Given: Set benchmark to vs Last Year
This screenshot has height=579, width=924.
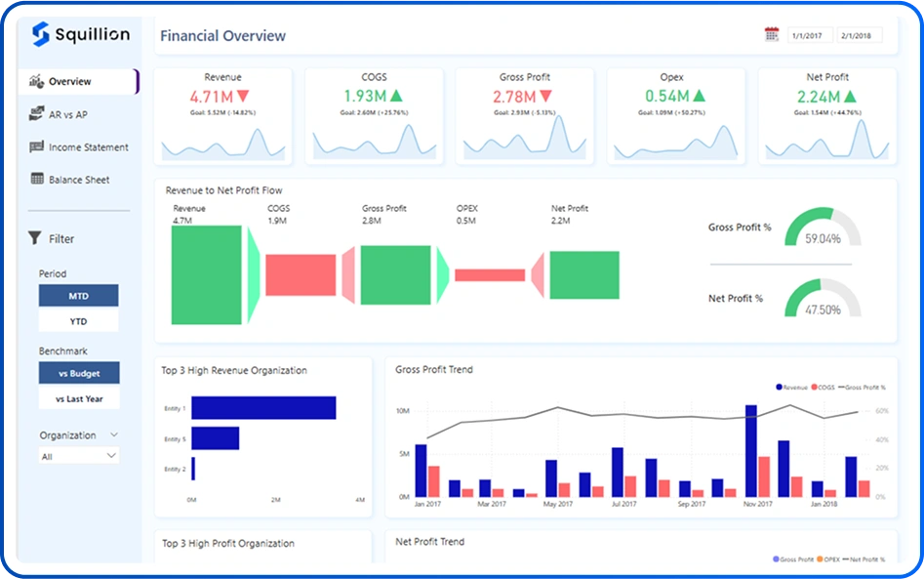Looking at the screenshot, I should [78, 398].
